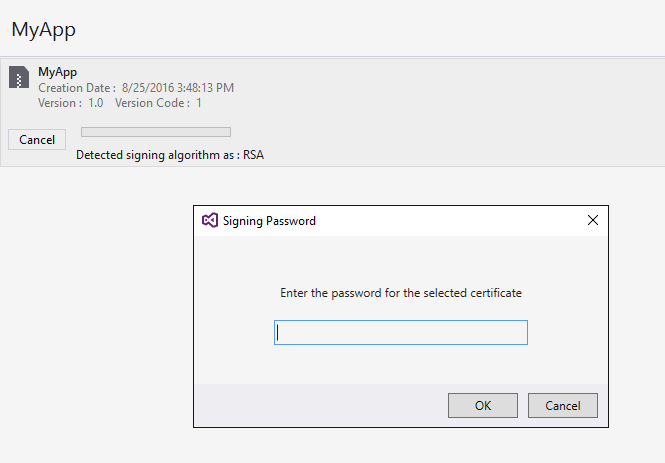Click the 8/25/2016 3:48:13 PM timestamp
Screen dimensions: 665x463
click(178, 88)
